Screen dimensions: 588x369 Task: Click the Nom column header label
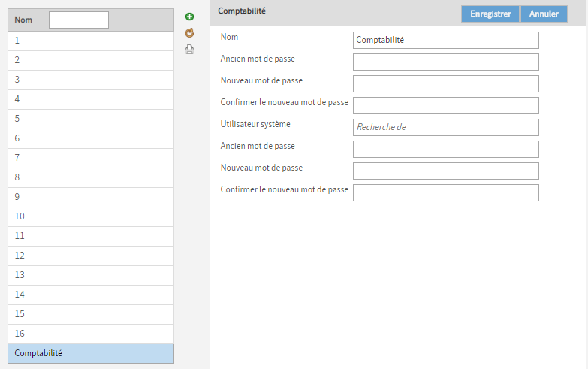[x=23, y=20]
